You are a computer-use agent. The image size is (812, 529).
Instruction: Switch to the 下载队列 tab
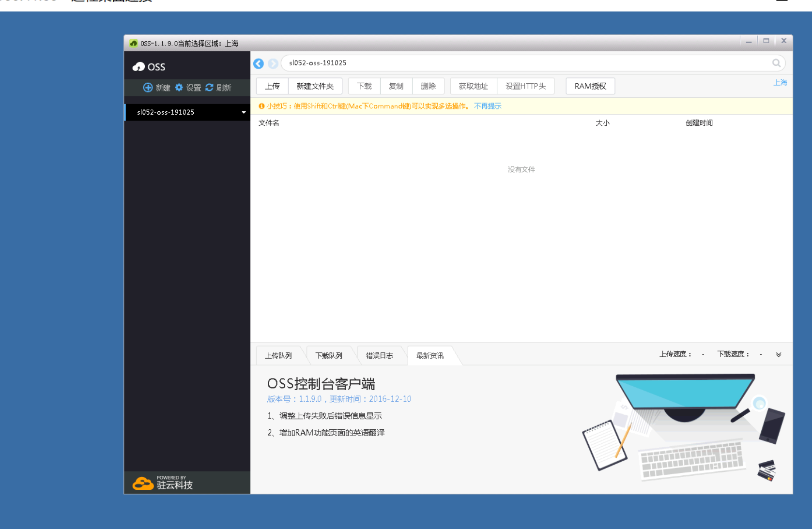point(329,356)
